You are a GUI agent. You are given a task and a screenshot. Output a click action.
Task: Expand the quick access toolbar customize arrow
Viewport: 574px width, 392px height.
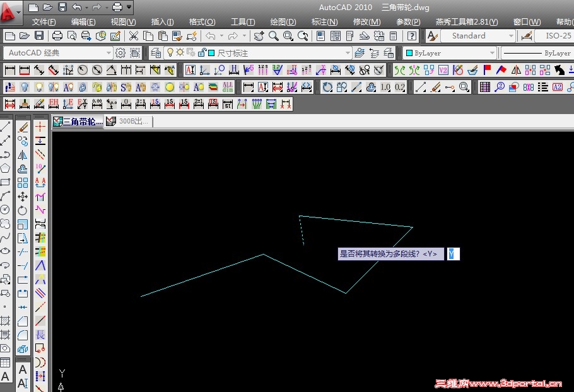(129, 7)
